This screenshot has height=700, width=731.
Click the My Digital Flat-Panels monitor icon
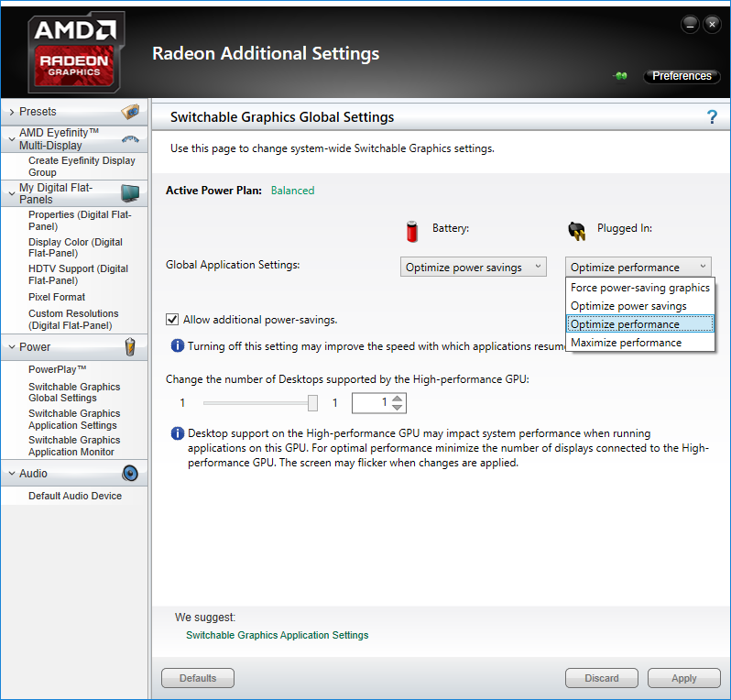pyautogui.click(x=130, y=193)
